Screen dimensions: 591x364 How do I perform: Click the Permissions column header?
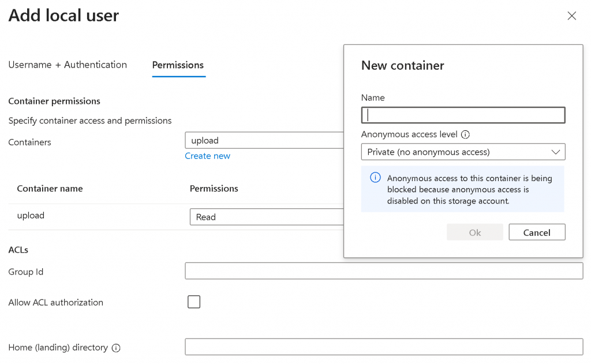pos(214,189)
